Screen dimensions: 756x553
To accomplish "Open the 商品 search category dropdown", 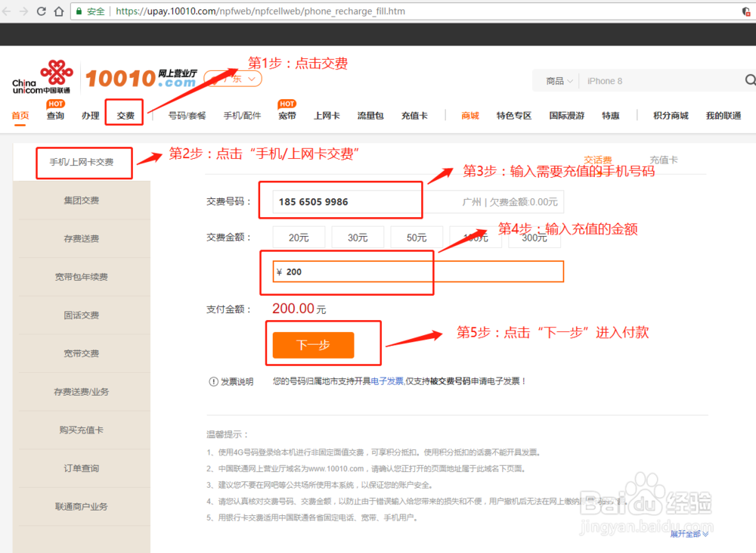I will click(x=558, y=79).
